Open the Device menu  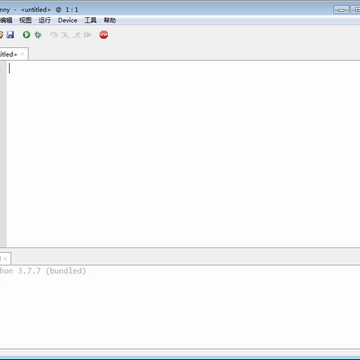coord(67,20)
